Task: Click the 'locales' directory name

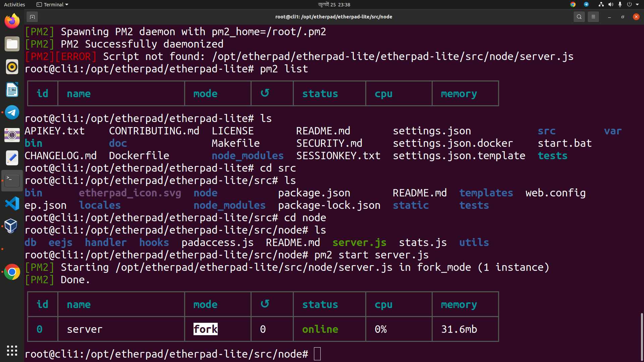Action: pyautogui.click(x=100, y=205)
